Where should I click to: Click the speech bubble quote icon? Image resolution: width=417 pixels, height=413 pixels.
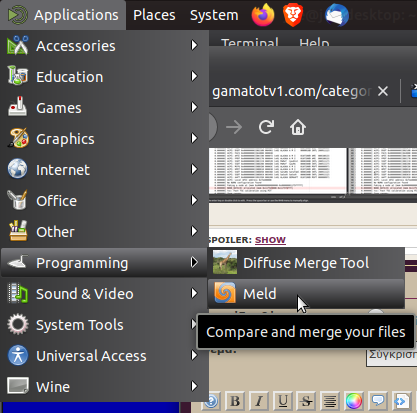[377, 401]
